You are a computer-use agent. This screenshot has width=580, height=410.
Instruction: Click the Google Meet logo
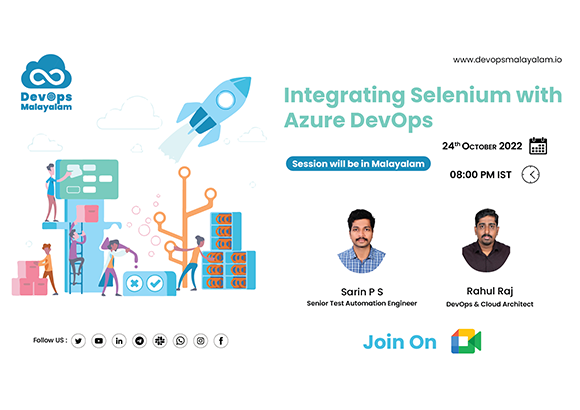pyautogui.click(x=466, y=341)
